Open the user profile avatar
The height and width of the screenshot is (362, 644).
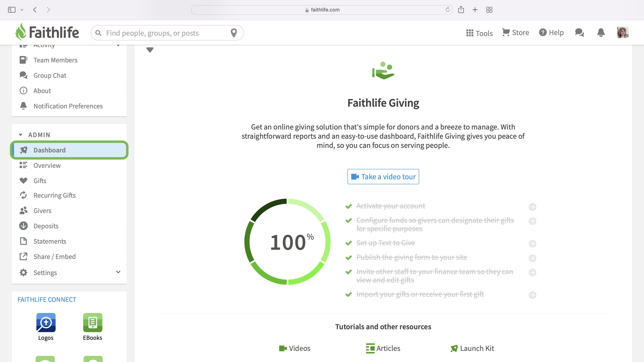coord(623,33)
